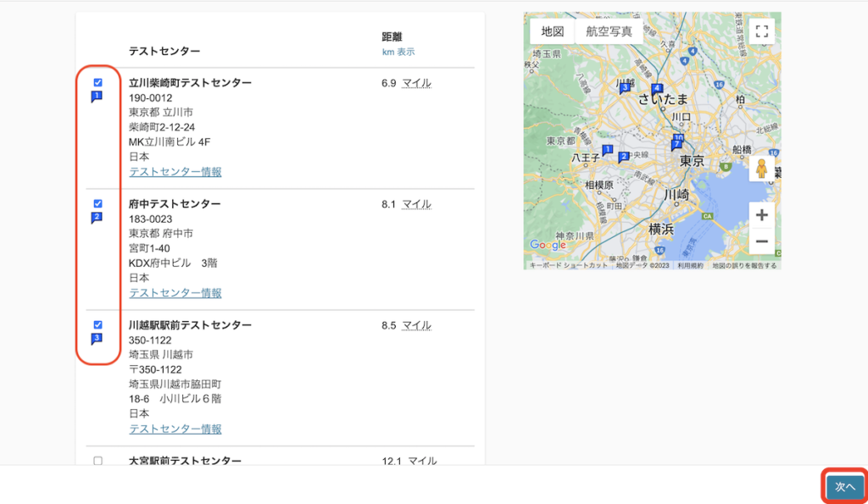Viewport: 868px width, 504px height.
Task: Click the Google logo on the map
Action: (x=547, y=246)
